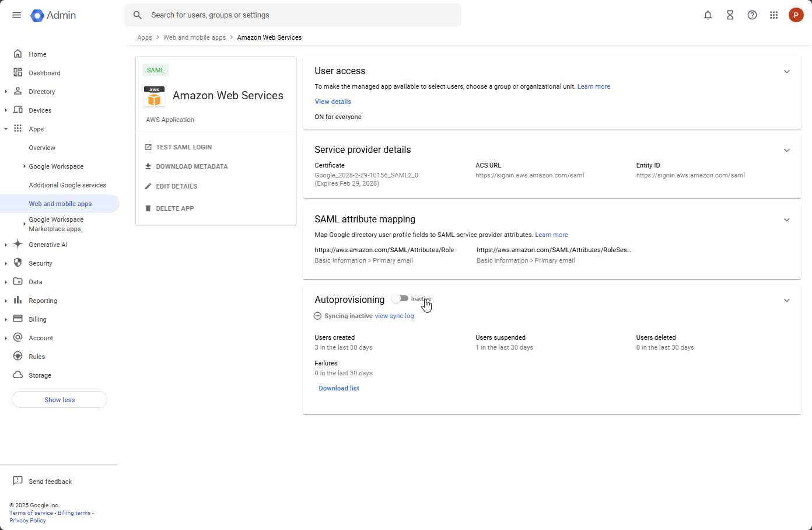Click Learn more in SAML attribute mapping
The height and width of the screenshot is (530, 812).
point(551,235)
